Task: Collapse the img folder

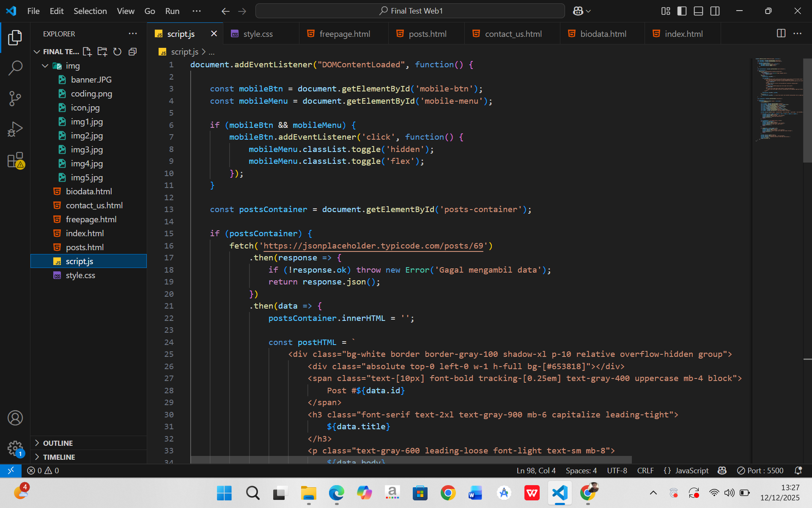Action: (45, 66)
